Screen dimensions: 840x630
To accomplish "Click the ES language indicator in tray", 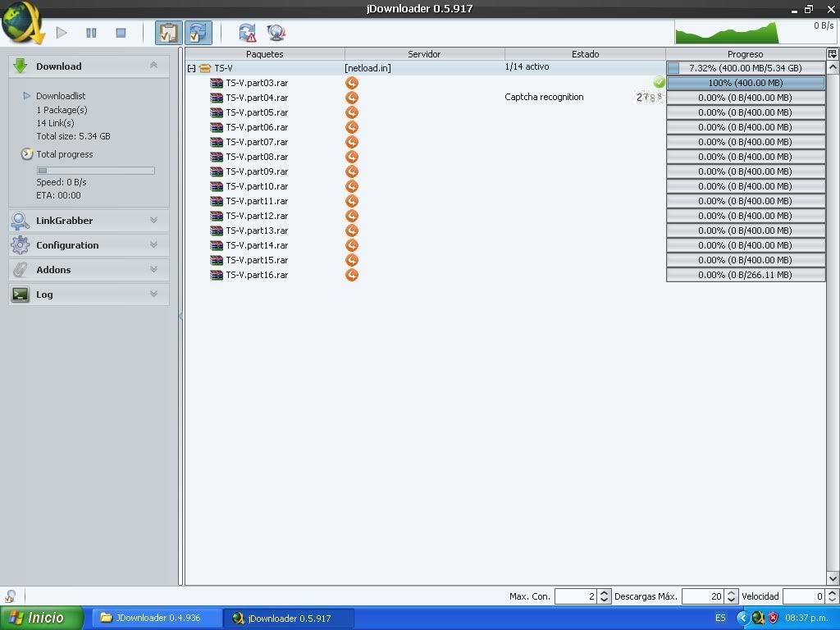I will 720,619.
